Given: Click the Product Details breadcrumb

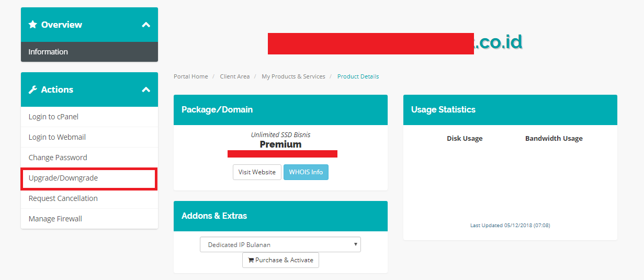Looking at the screenshot, I should click(358, 76).
